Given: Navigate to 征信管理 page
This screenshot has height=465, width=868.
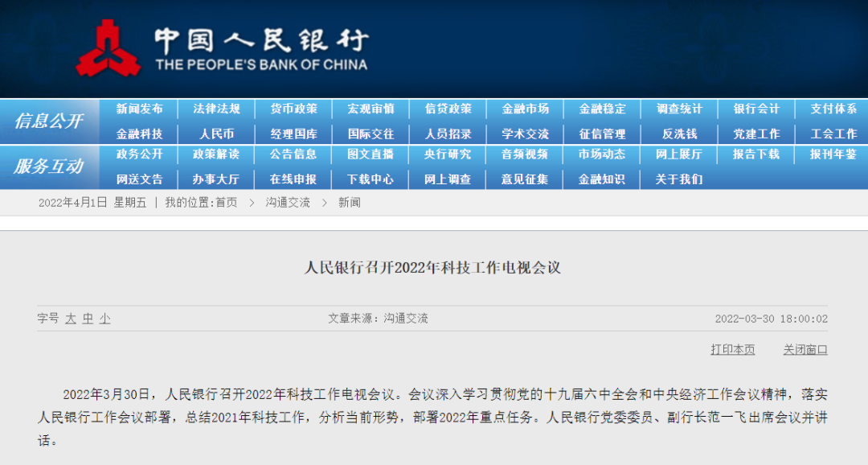Looking at the screenshot, I should tap(602, 134).
